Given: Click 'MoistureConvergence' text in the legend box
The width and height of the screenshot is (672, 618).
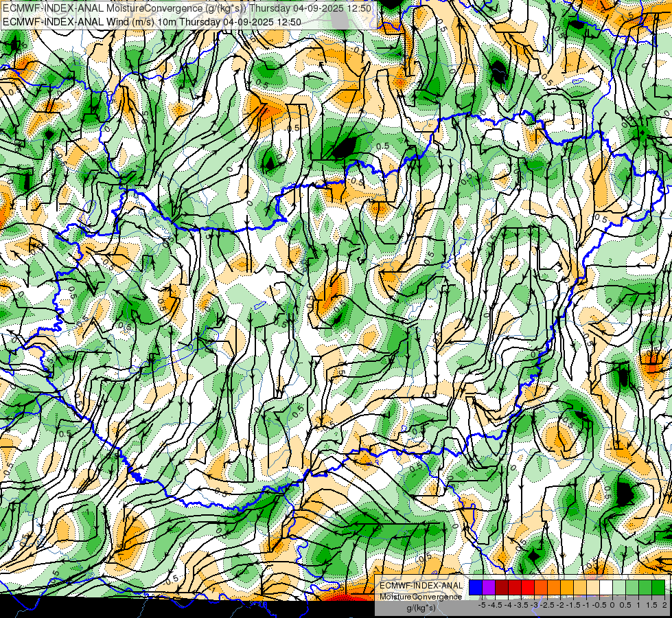Looking at the screenshot, I should click(421, 597).
